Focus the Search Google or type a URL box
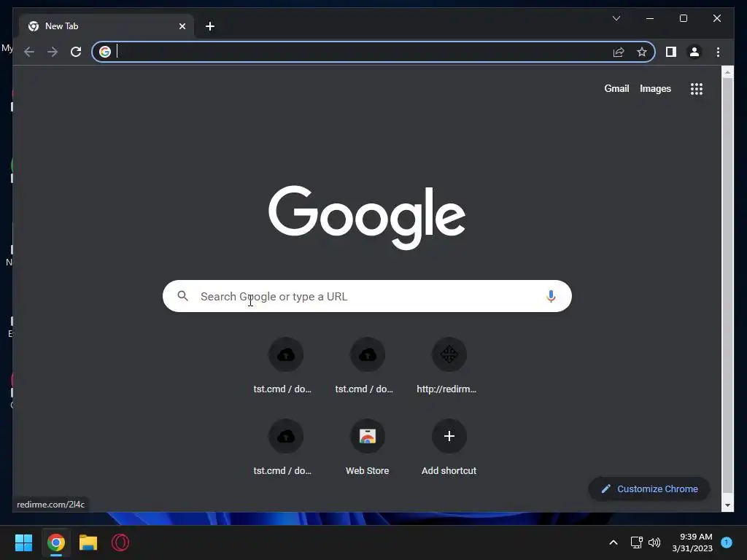 [x=367, y=296]
